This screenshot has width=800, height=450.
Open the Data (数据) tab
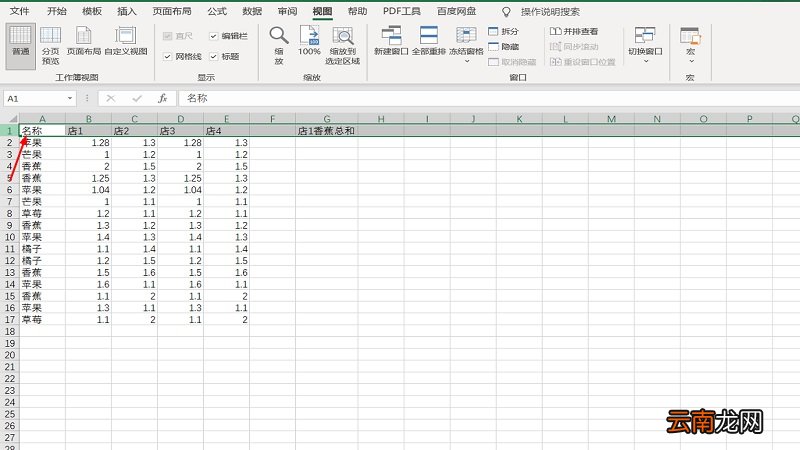(x=252, y=11)
